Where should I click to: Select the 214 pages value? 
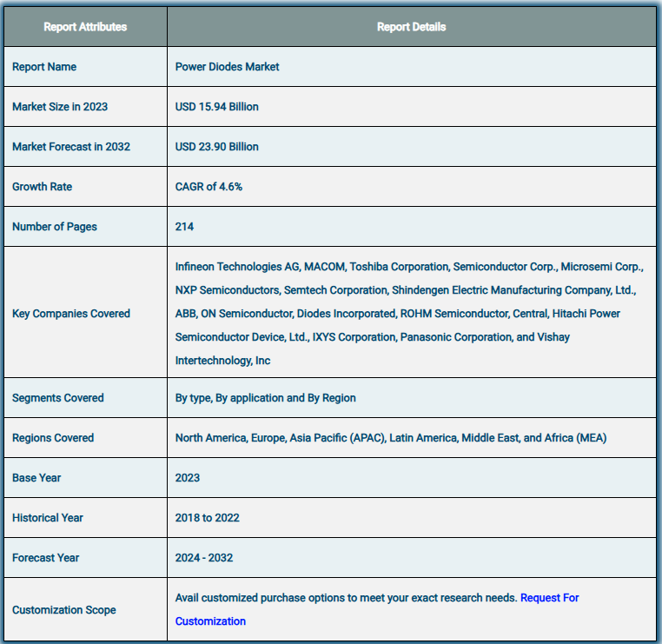(x=184, y=227)
